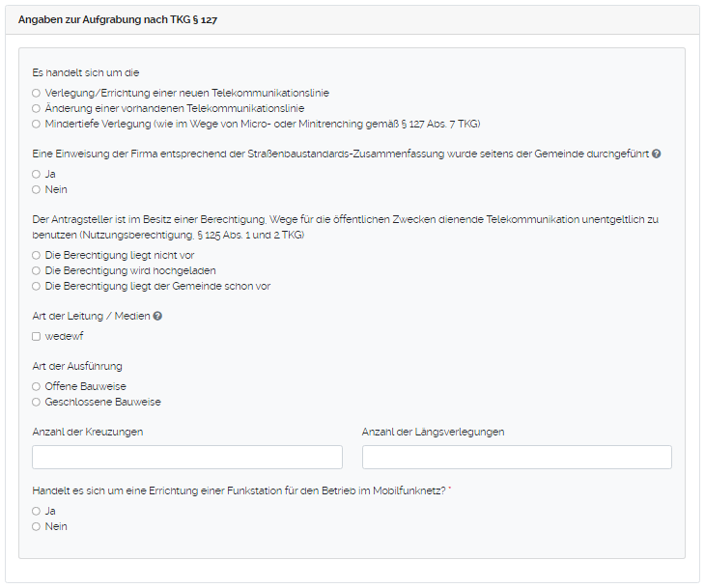Select Nein for Einweisung der Firma
The width and height of the screenshot is (705, 588).
point(36,189)
